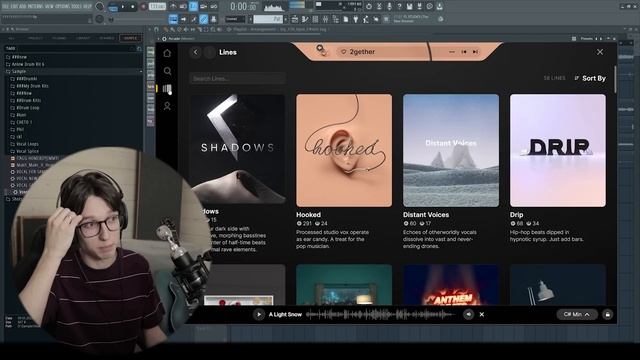Click the FL Studio time display
The image size is (640, 360).
click(x=243, y=6)
